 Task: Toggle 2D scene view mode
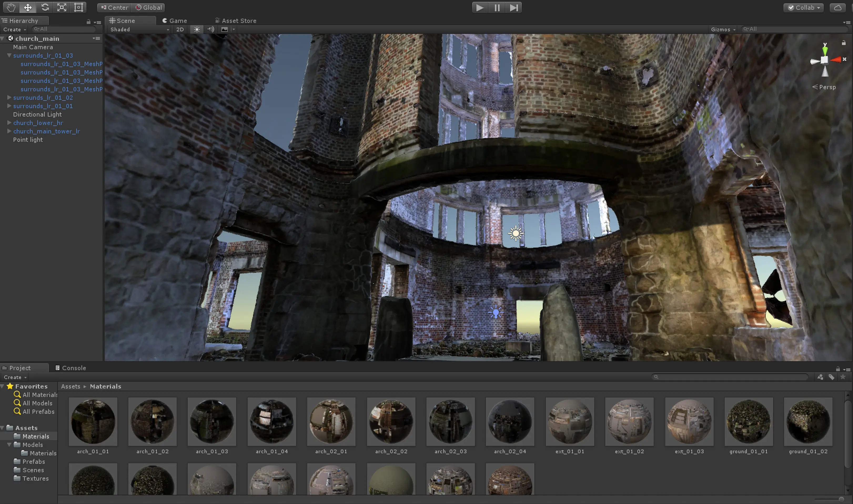pos(180,29)
